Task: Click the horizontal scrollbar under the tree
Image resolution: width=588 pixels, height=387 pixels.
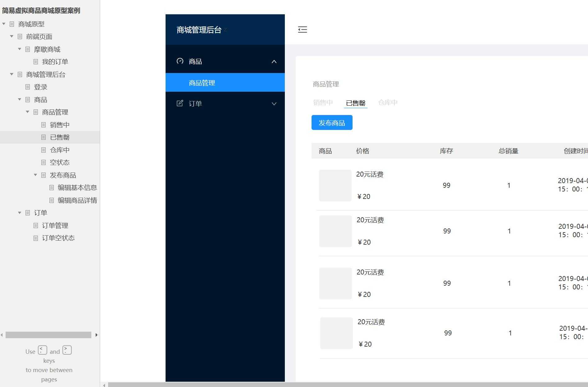Action: click(48, 335)
